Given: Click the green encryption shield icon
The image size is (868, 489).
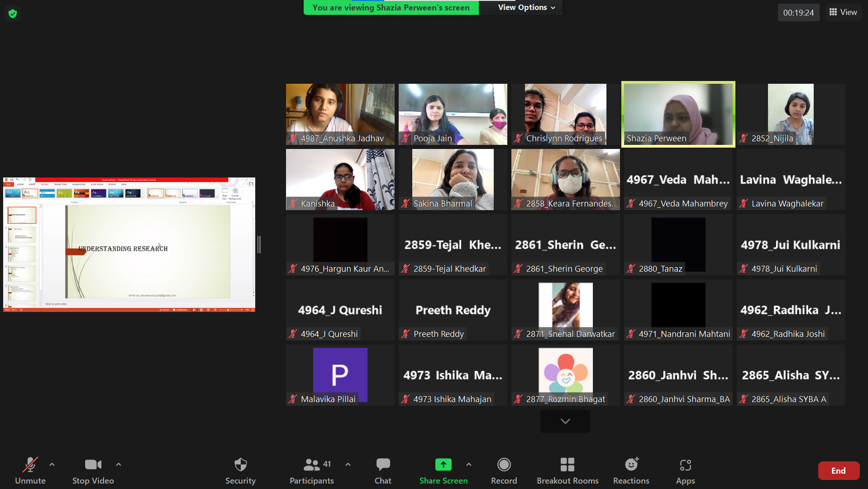Looking at the screenshot, I should 13,14.
